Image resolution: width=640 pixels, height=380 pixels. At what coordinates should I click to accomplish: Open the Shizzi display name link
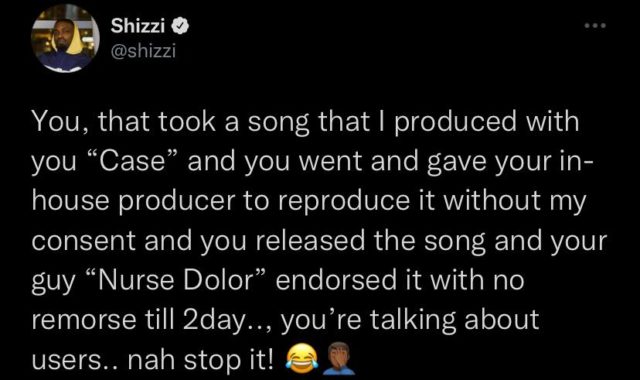point(138,27)
